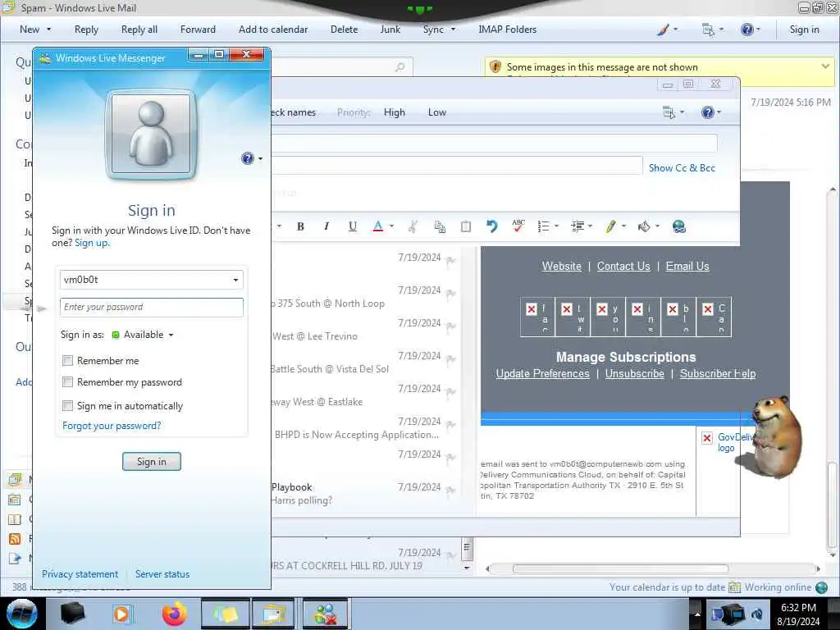Open the Feeds shortcut icon in sidebar
This screenshot has height=630, width=840.
click(15, 538)
